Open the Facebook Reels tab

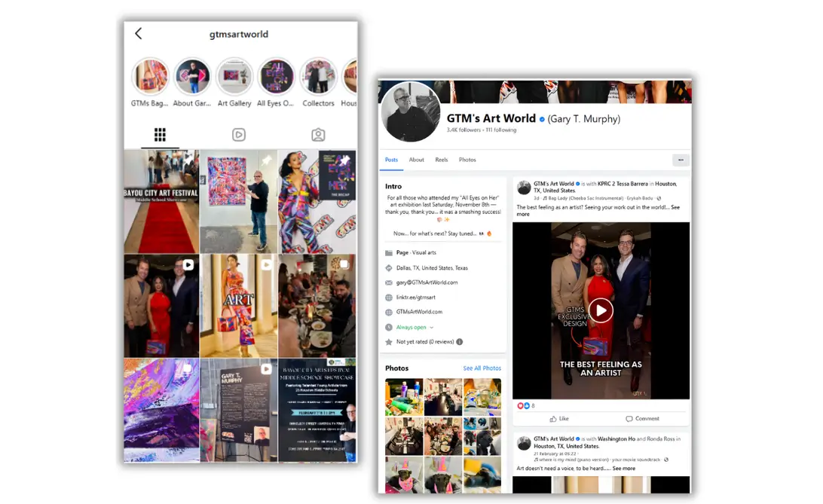pos(442,160)
